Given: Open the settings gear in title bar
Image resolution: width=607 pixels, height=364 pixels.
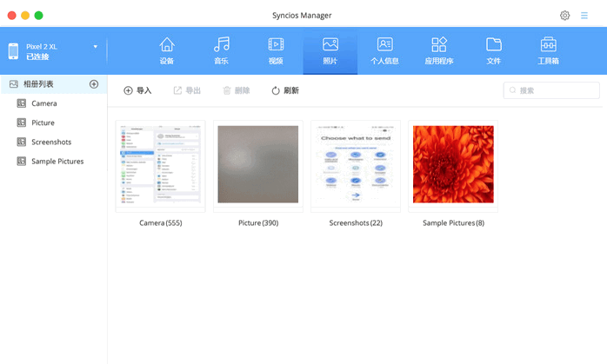Looking at the screenshot, I should tap(564, 16).
